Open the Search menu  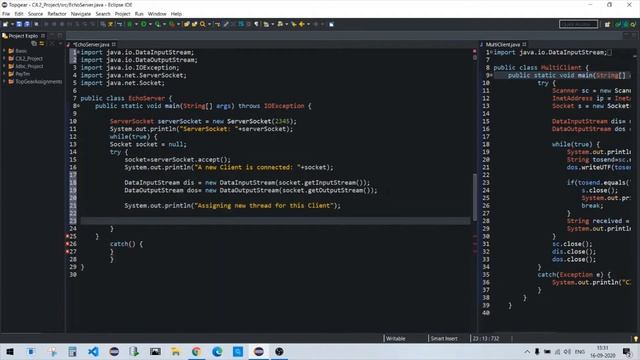(x=103, y=14)
